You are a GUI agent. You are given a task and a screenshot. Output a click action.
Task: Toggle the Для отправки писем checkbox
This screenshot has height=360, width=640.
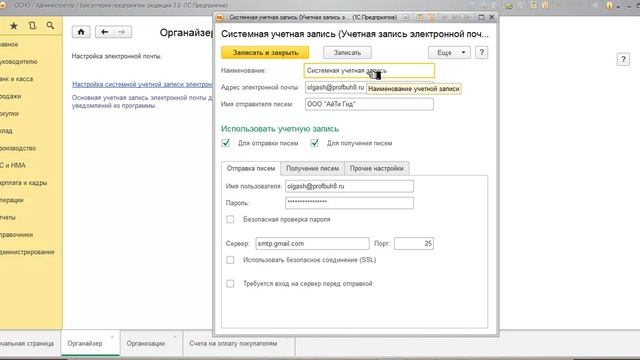pyautogui.click(x=226, y=143)
